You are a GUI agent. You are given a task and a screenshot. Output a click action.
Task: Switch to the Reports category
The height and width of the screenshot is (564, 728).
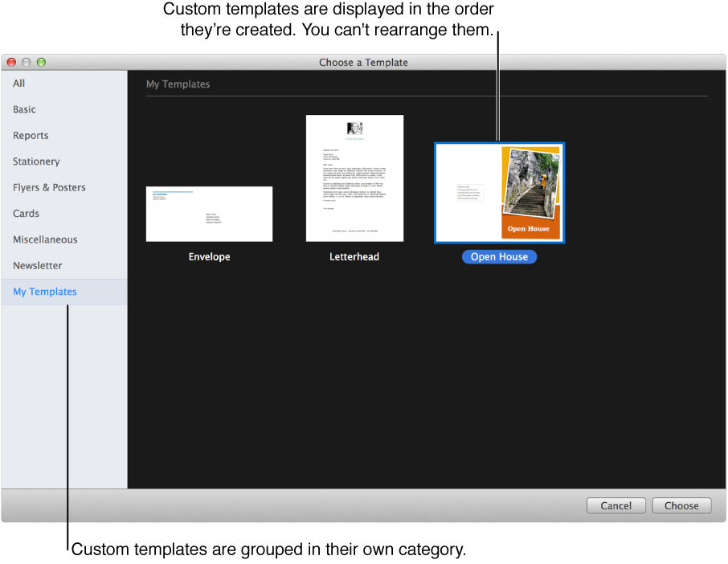tap(31, 136)
